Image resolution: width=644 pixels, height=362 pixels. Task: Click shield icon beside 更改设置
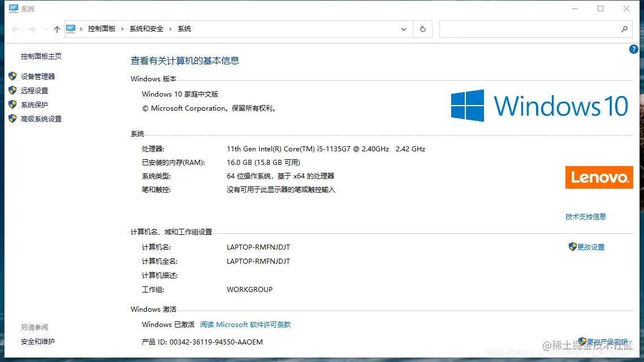[573, 247]
